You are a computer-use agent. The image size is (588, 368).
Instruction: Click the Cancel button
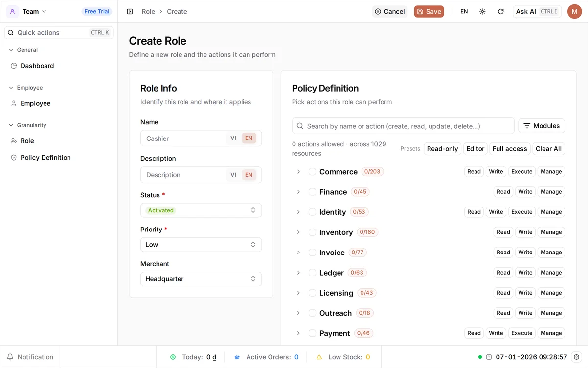(390, 11)
